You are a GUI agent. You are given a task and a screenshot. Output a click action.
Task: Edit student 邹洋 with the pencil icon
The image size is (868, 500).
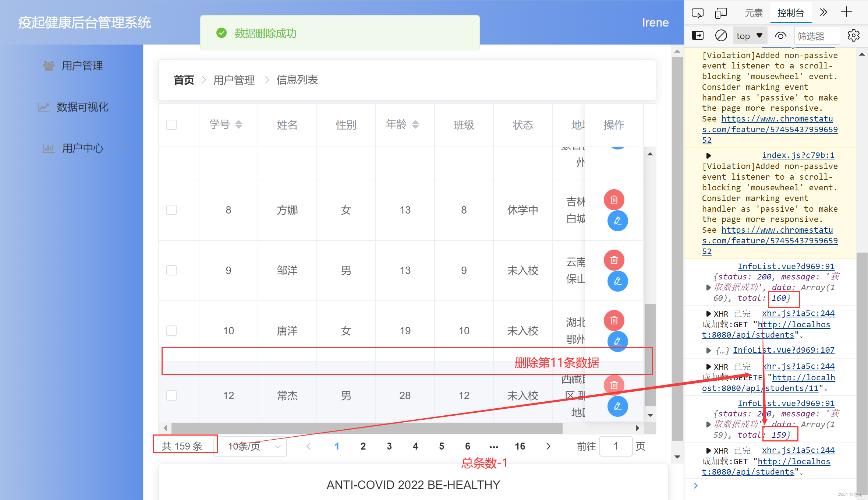[x=617, y=281]
